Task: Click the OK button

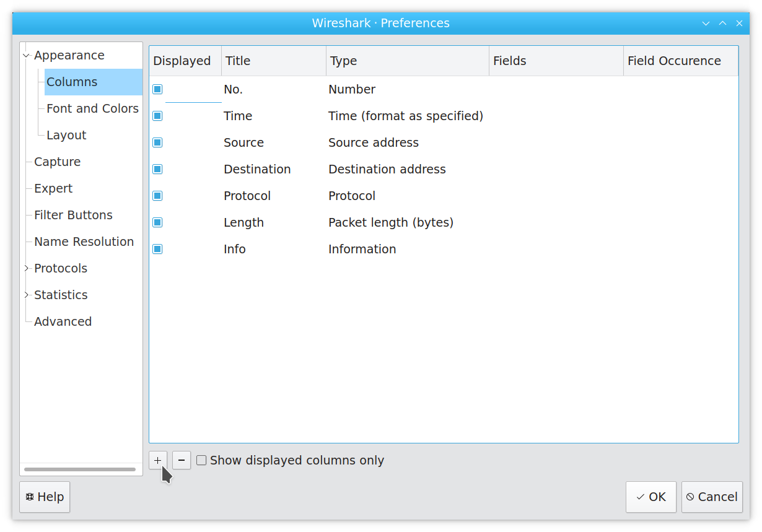Action: 651,497
